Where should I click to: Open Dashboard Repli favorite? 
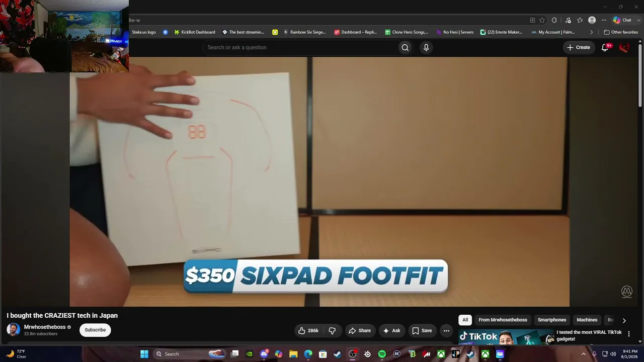[x=356, y=32]
